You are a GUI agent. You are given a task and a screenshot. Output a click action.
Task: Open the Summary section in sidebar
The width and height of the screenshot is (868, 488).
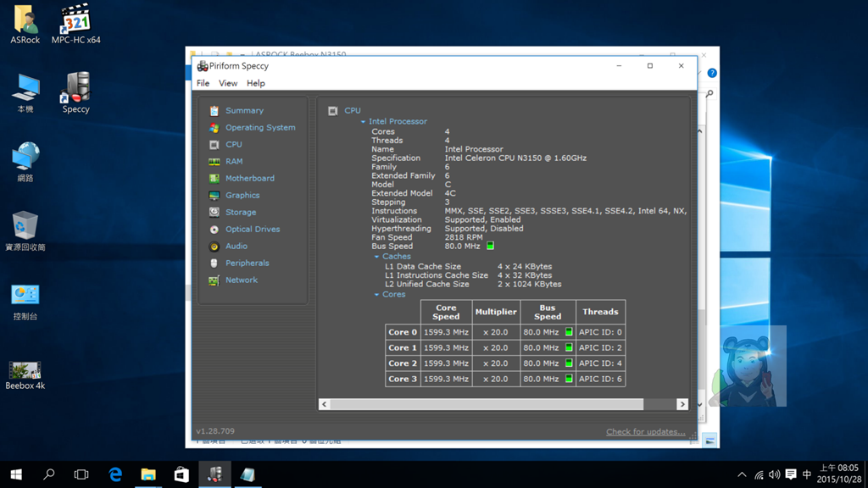(243, 111)
